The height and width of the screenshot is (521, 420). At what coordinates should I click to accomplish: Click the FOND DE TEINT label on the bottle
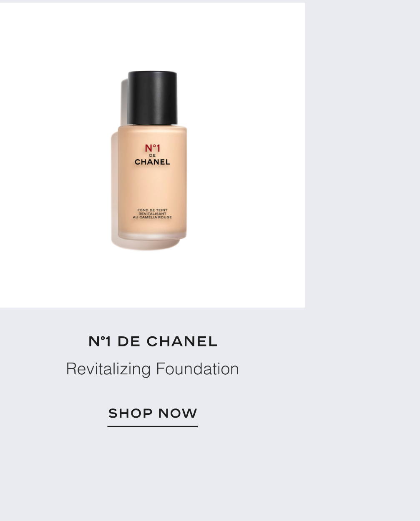[x=152, y=210]
